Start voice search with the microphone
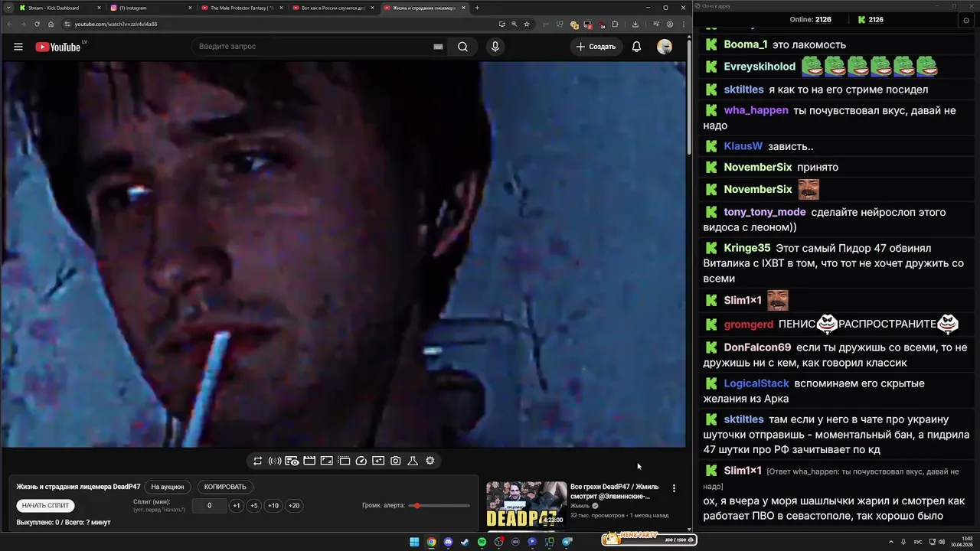Screen dimensions: 980x551 pyautogui.click(x=495, y=47)
